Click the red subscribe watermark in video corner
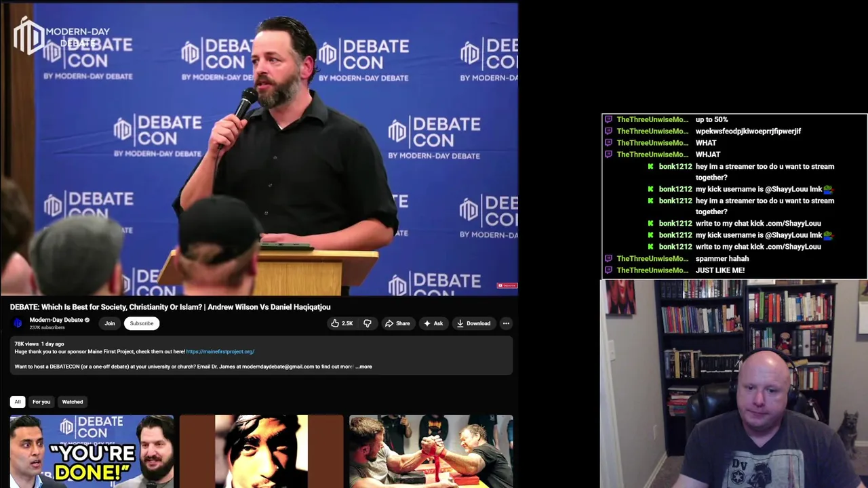The height and width of the screenshot is (488, 868). coord(507,285)
